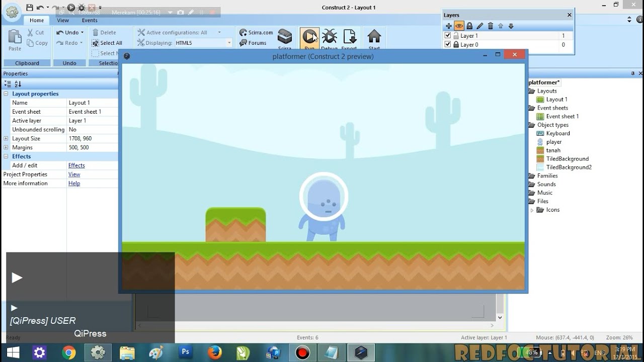
Task: Open the Construct 2 application menu button
Action: click(x=12, y=13)
